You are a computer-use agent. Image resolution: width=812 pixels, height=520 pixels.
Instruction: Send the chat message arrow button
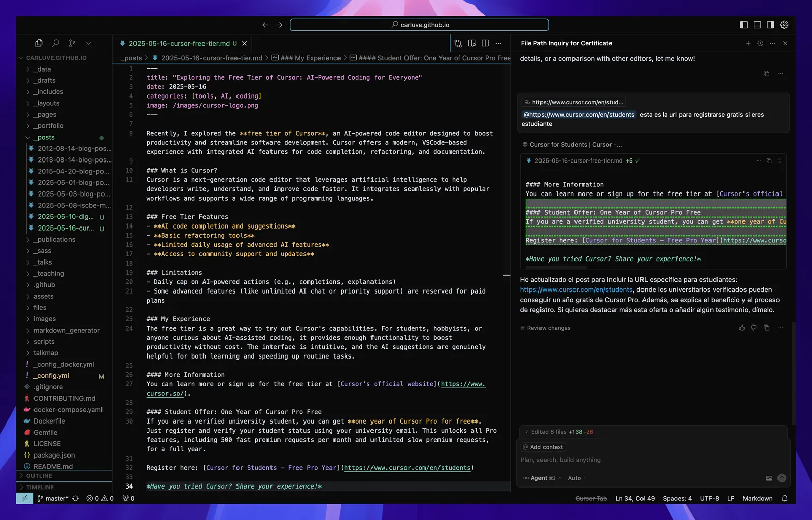tap(782, 478)
